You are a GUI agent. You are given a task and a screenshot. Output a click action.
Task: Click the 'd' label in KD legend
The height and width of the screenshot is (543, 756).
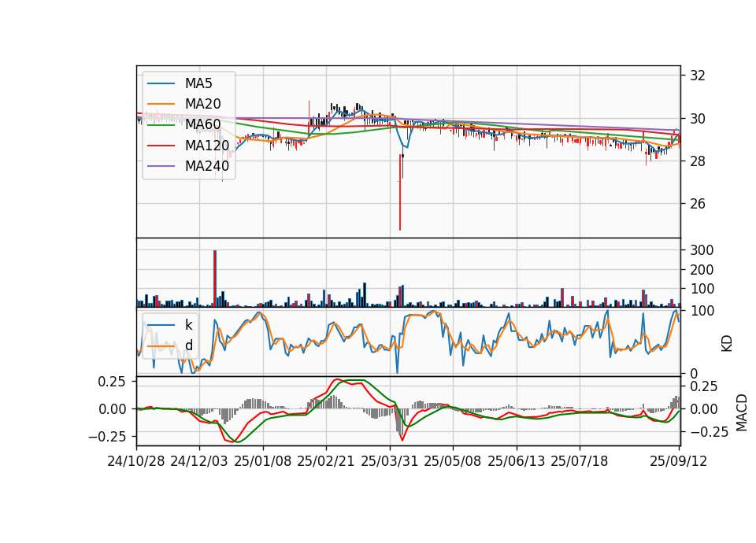(189, 345)
